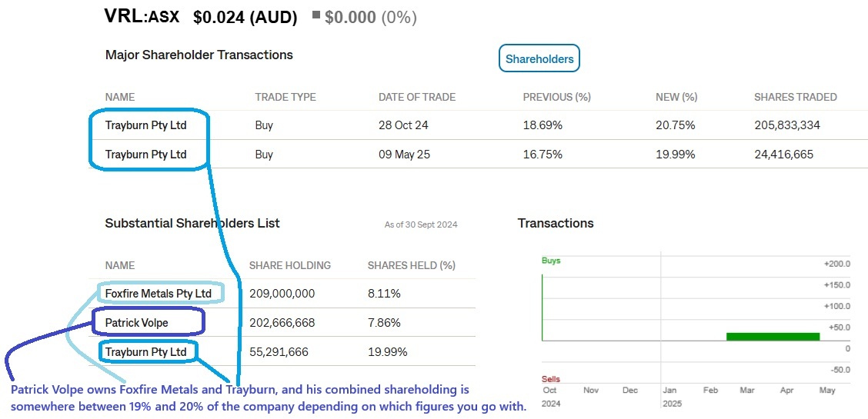Sort by New (%) column header

point(676,97)
